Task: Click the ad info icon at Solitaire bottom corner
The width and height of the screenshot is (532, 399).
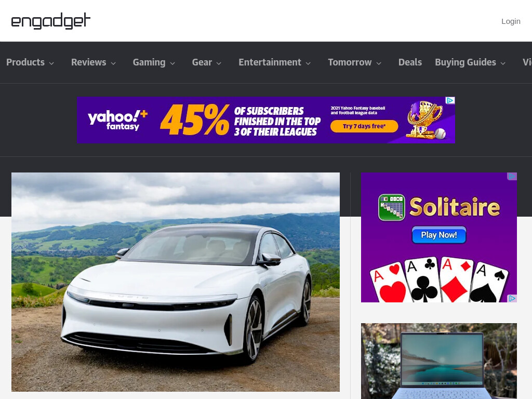Action: pos(512,298)
